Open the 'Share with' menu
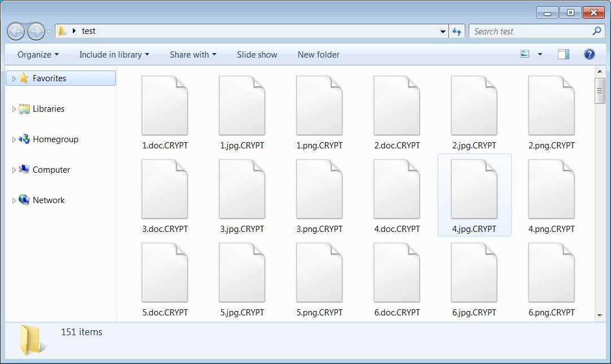 pos(193,55)
